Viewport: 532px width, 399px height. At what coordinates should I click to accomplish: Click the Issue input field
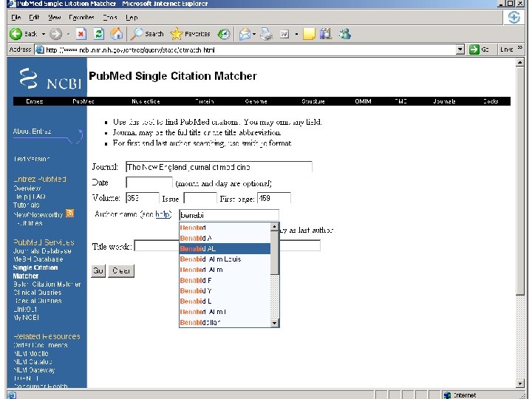pyautogui.click(x=200, y=198)
